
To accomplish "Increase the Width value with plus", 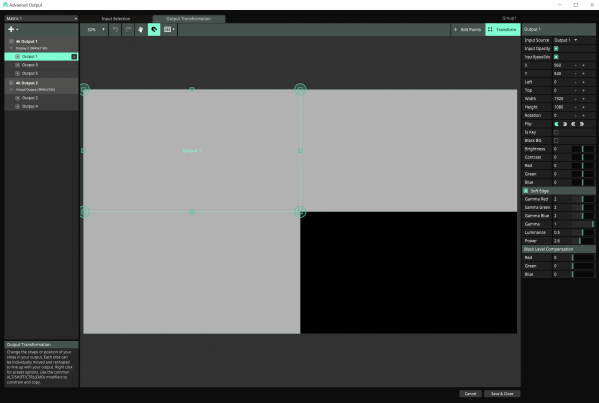I will coord(584,99).
